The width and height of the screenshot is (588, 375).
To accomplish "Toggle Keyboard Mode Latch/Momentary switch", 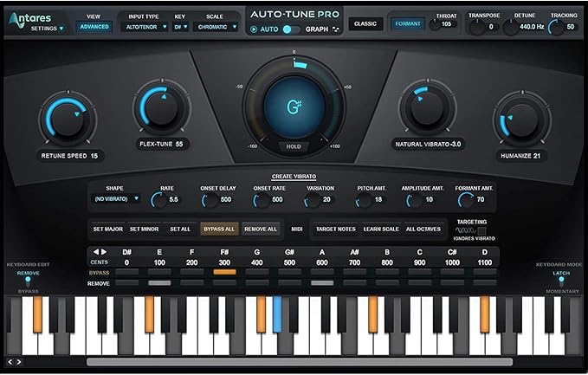I will [x=561, y=281].
